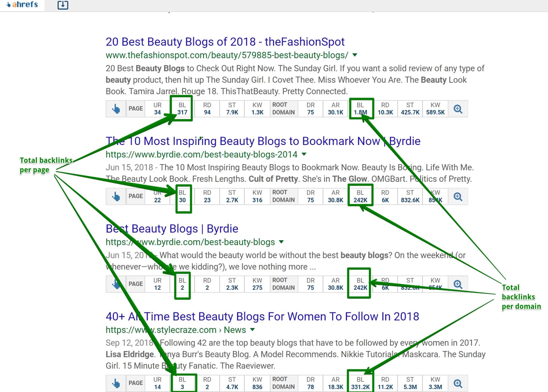This screenshot has width=548, height=392.
Task: Click the stylecraze.com › News green URL
Action: (176, 330)
